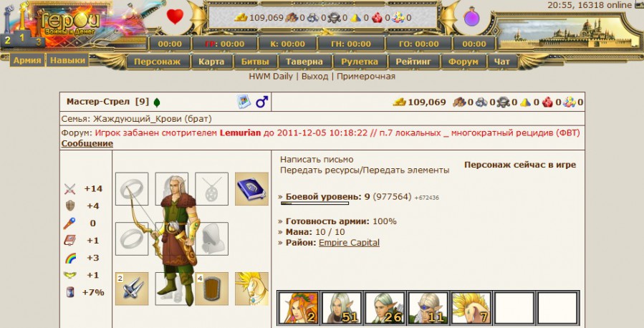Click the red heart health icon
Viewport: 644px width, 328px height.
175,17
